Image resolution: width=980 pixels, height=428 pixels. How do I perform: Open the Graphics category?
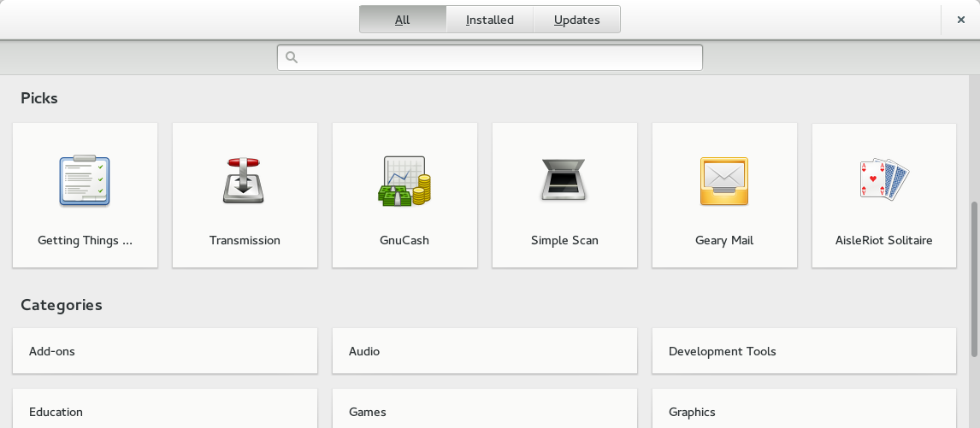[804, 410]
